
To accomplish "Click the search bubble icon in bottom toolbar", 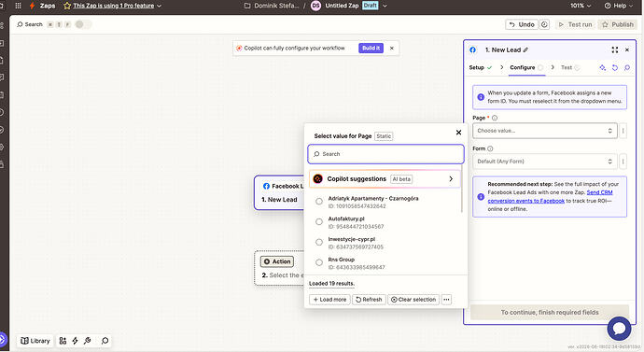I will 105,341.
